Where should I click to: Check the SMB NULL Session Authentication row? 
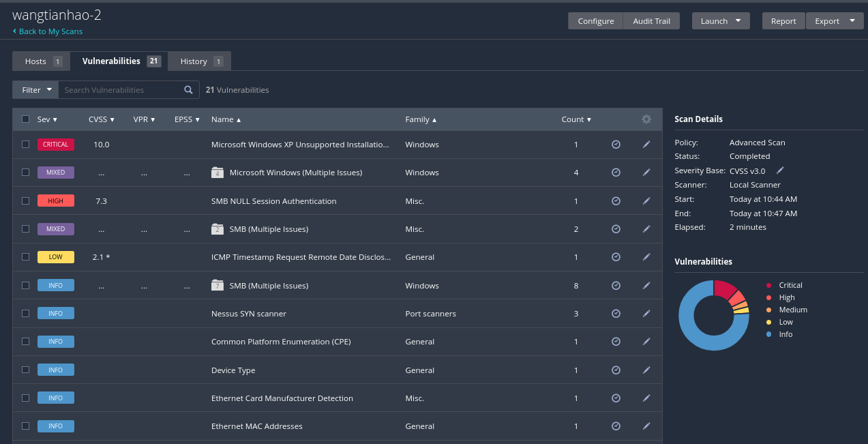26,201
